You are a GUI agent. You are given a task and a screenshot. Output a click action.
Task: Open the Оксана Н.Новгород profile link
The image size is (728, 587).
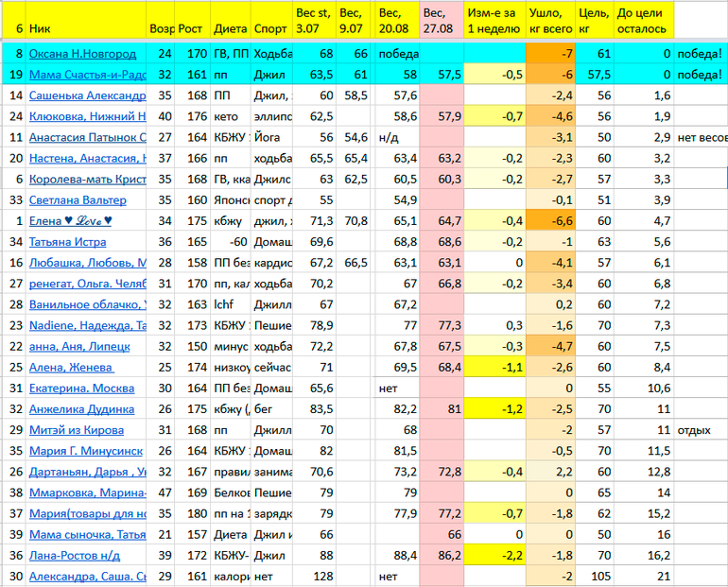coord(82,54)
